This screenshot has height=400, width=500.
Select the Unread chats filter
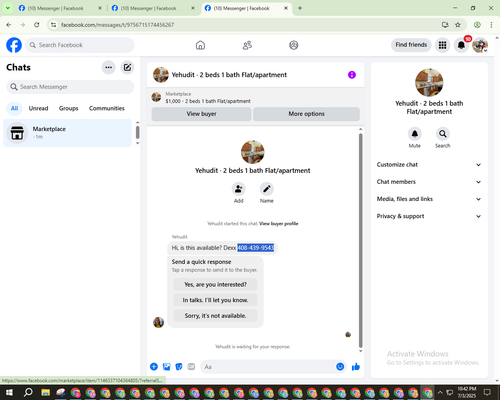pyautogui.click(x=38, y=108)
